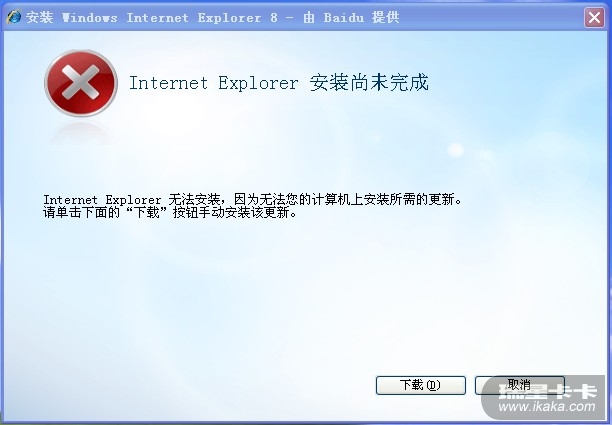
Task: Click '由 Baidu 提供' in the title bar
Action: (351, 18)
